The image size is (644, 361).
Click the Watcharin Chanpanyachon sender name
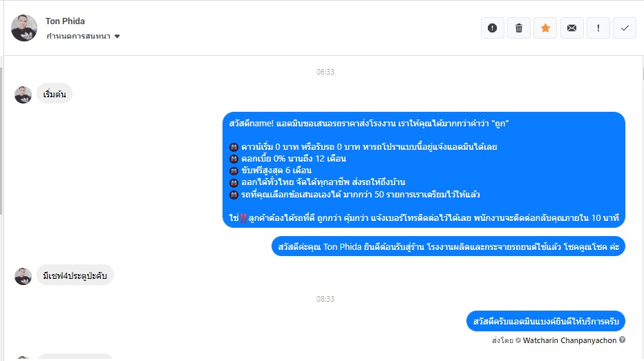pyautogui.click(x=569, y=340)
